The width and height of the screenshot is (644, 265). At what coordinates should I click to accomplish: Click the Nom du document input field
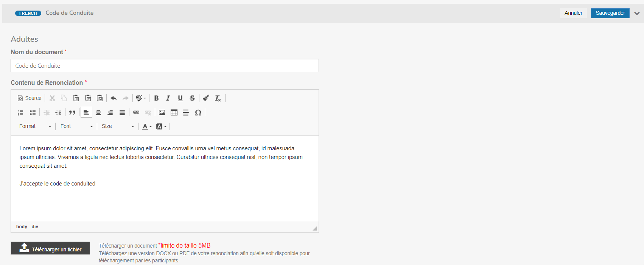pos(165,65)
